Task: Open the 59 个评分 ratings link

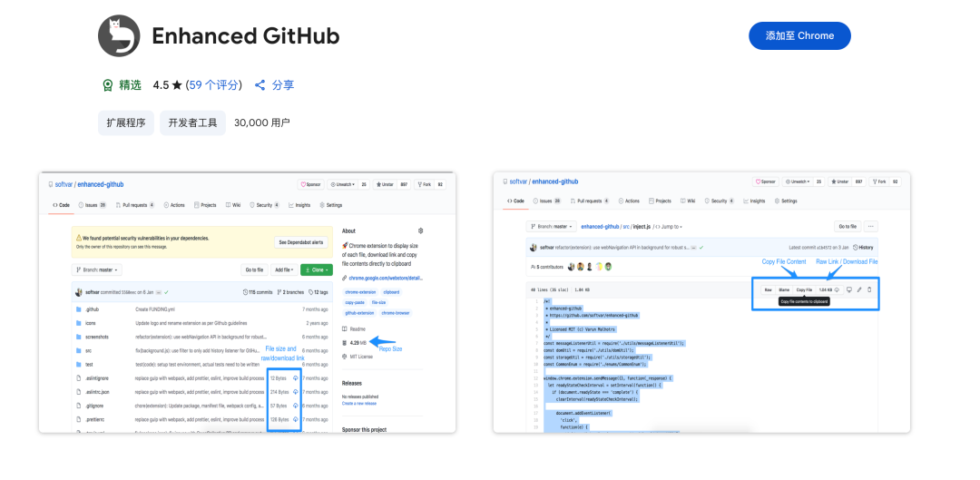Action: (214, 85)
